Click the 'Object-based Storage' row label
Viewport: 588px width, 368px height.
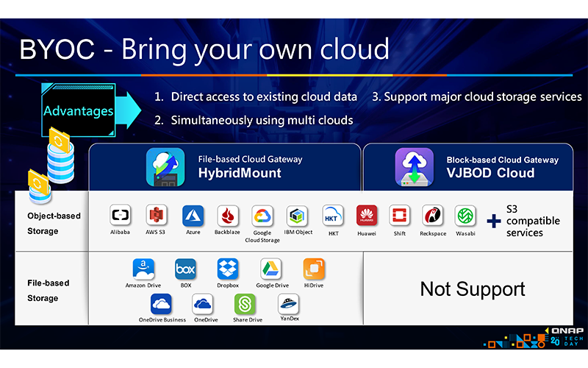[54, 224]
